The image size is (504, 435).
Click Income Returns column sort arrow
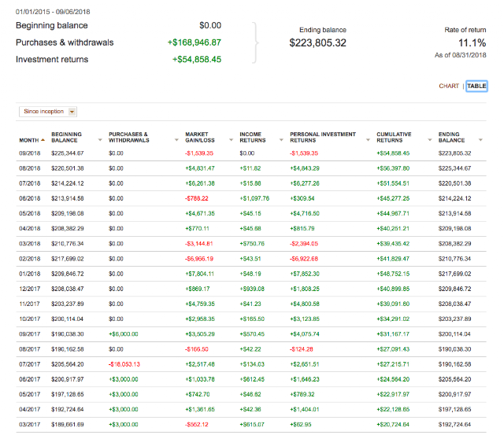[281, 140]
